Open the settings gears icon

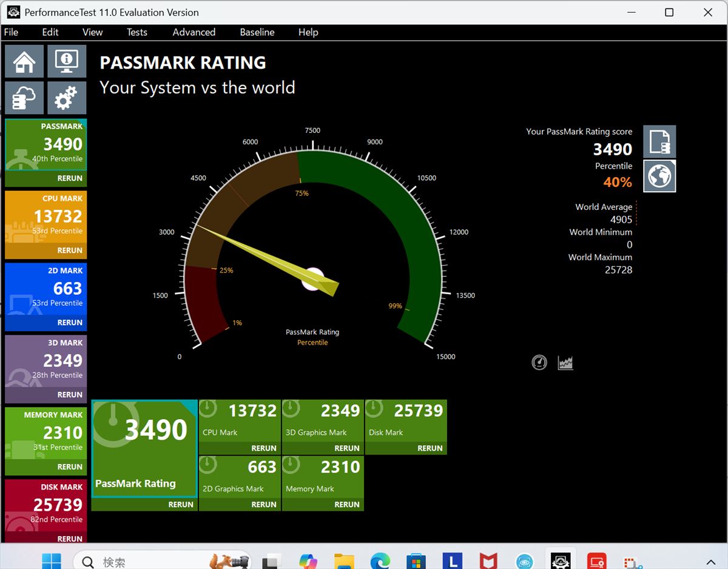67,98
